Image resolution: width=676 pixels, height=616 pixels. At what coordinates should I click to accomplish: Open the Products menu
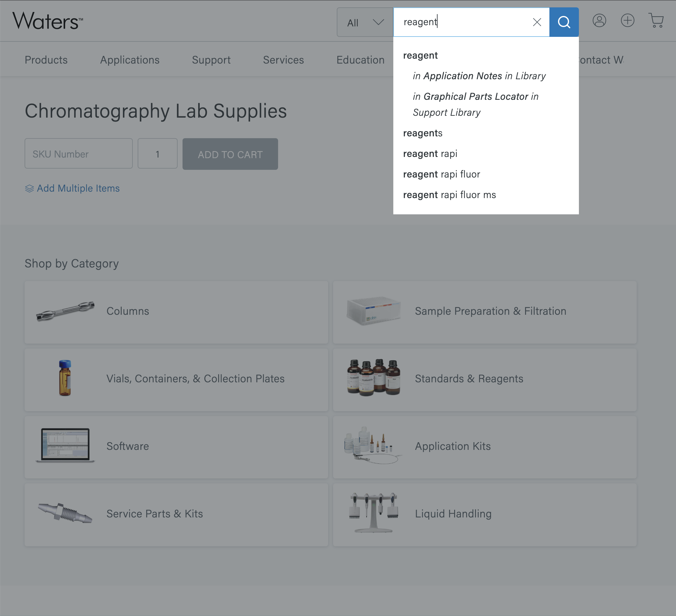click(x=46, y=60)
